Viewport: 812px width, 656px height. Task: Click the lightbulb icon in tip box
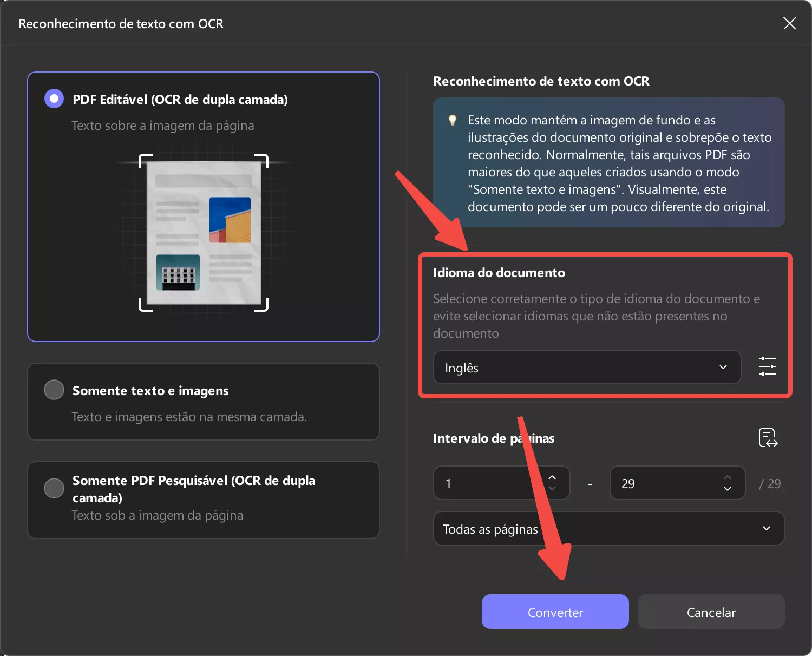[453, 120]
